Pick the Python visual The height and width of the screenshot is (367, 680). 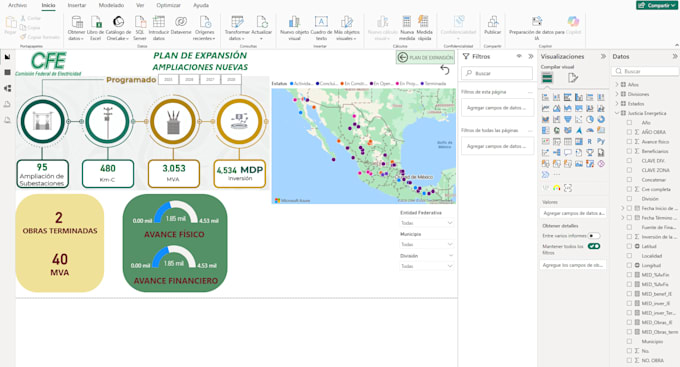coord(601,141)
